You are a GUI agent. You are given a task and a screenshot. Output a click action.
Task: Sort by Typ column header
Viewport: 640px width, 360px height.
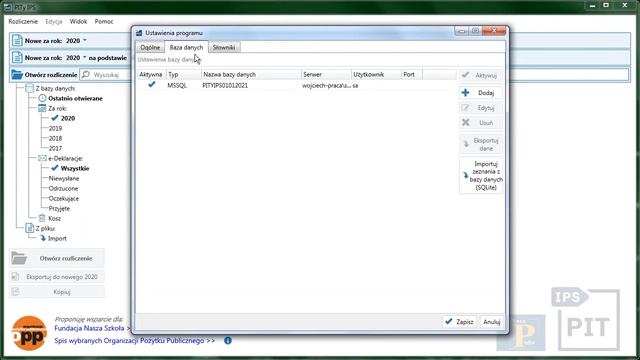pos(183,75)
